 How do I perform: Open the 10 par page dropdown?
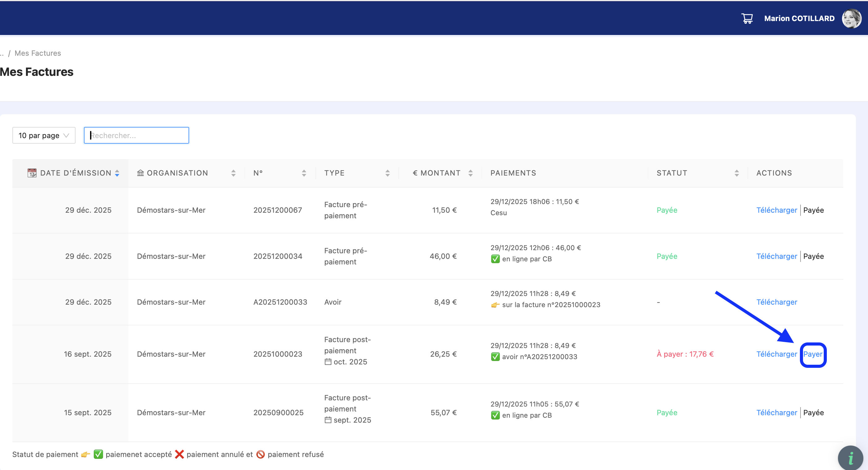44,135
